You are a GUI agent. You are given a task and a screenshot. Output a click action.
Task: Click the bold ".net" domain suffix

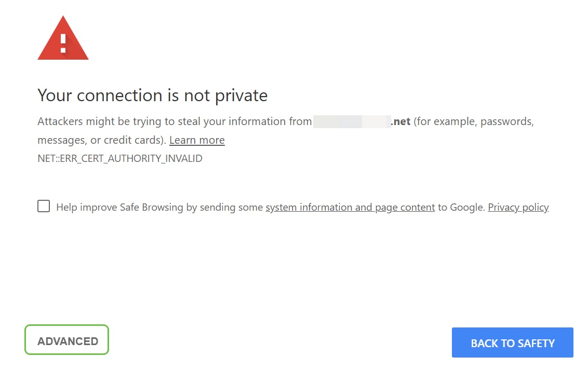(400, 121)
